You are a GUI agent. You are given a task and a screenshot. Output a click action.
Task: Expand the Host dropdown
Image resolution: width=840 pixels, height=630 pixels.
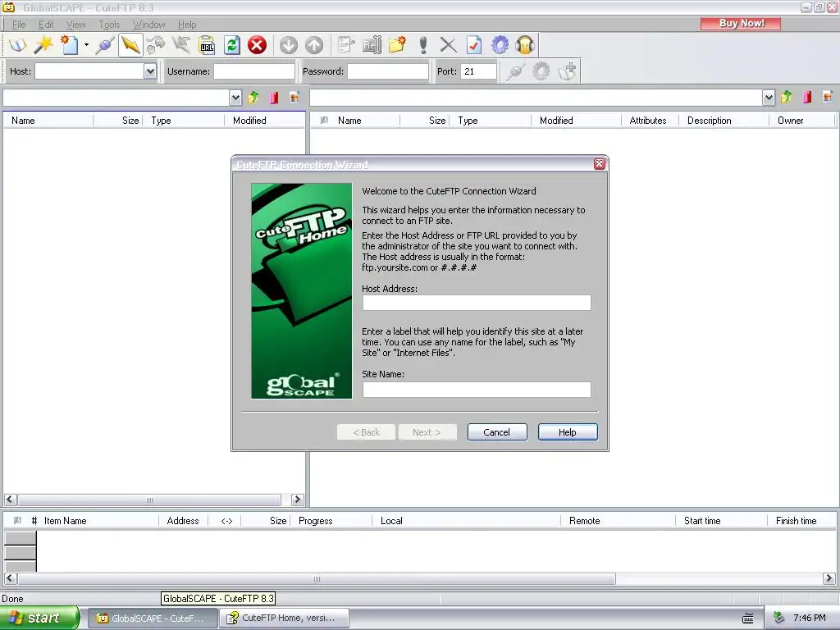pyautogui.click(x=150, y=71)
